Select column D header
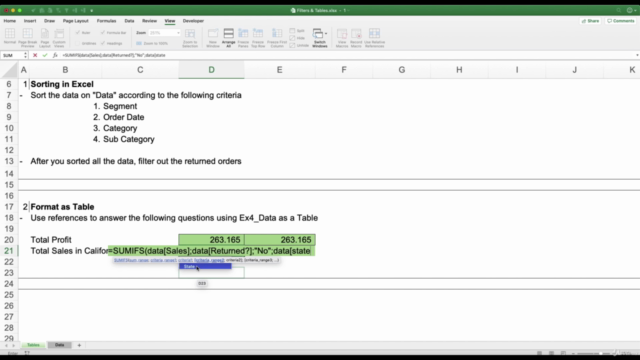 (211, 70)
